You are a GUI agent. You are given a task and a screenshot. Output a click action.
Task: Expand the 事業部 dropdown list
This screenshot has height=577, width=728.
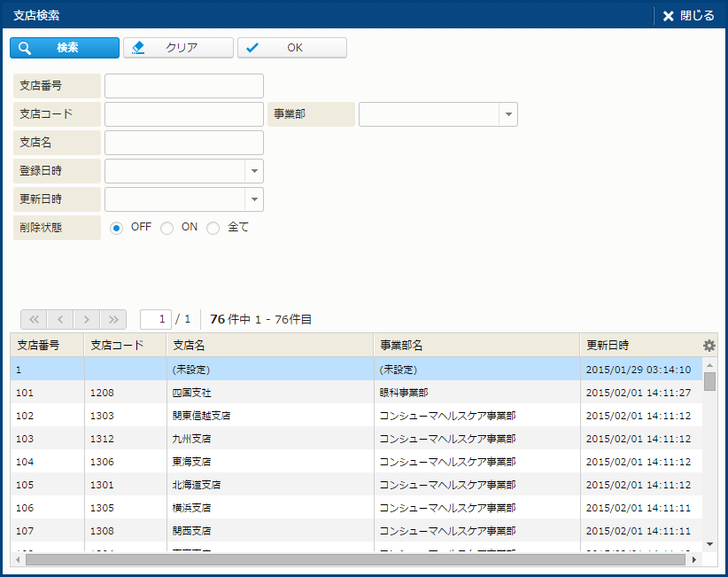(x=507, y=114)
